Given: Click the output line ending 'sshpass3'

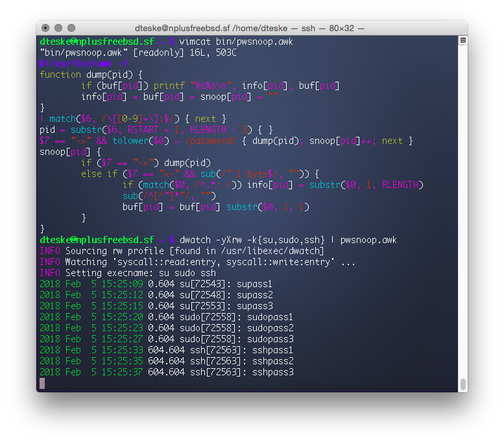Looking at the screenshot, I should [x=167, y=372].
